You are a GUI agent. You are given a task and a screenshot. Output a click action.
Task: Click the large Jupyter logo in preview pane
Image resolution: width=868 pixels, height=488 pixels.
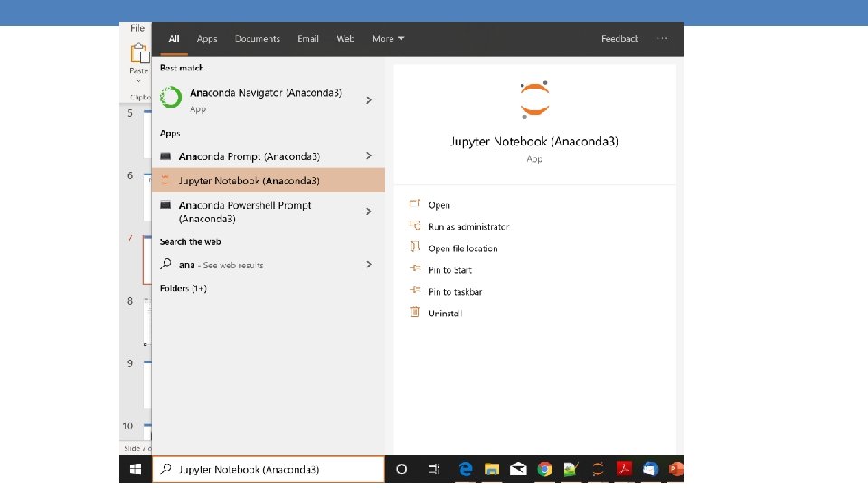pos(534,99)
